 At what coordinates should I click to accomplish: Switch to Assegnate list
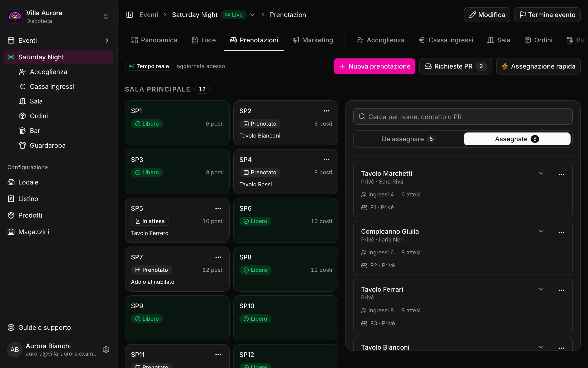(517, 139)
